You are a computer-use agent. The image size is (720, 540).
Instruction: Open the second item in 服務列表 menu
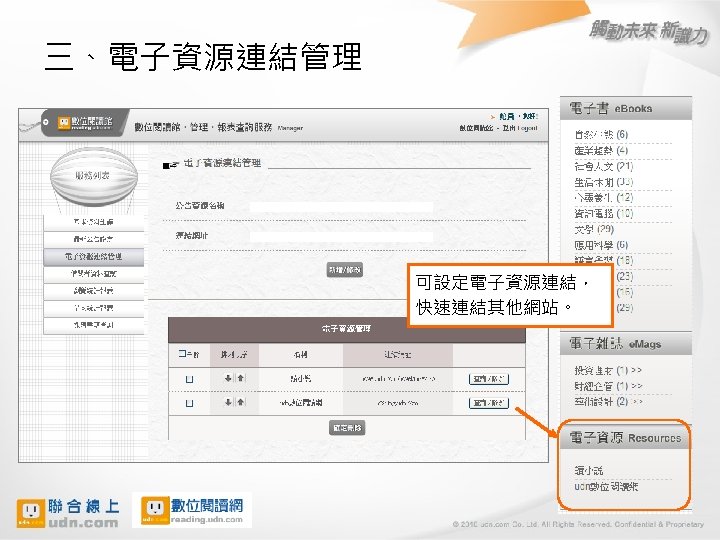[94, 239]
